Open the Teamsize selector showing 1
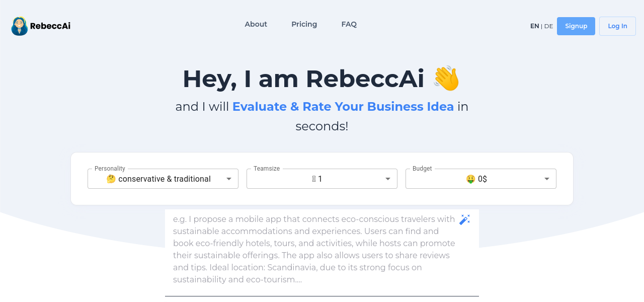The width and height of the screenshot is (644, 302). click(x=317, y=179)
